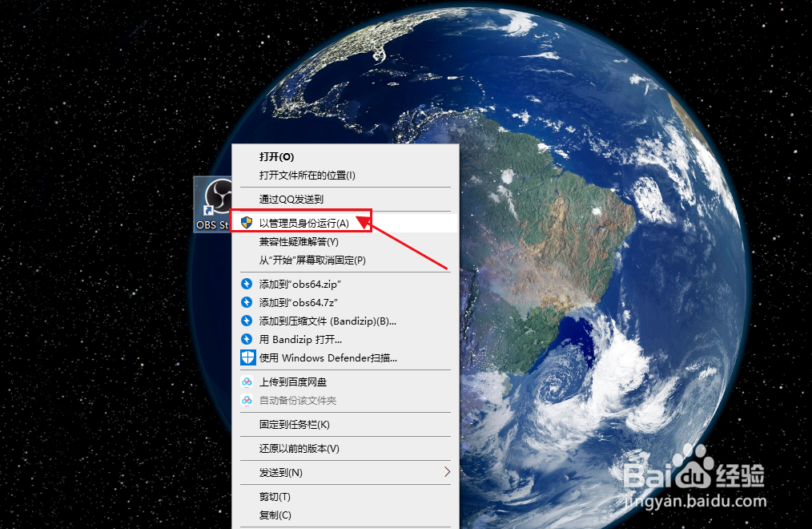
Task: Click the 自动备份该文件夹 entry
Action: pyautogui.click(x=345, y=401)
